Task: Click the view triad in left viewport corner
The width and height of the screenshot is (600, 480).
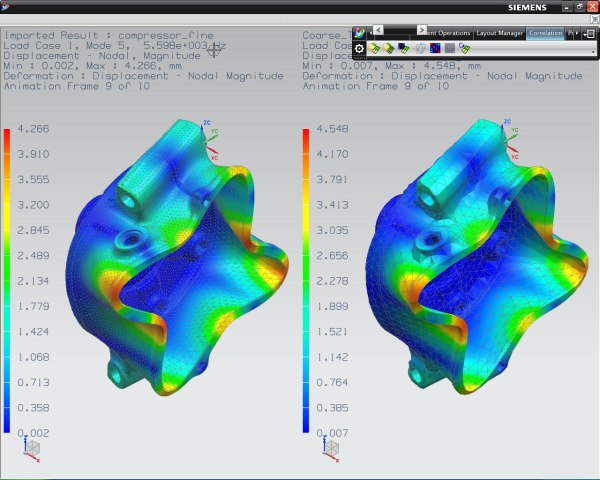Action: [33, 450]
